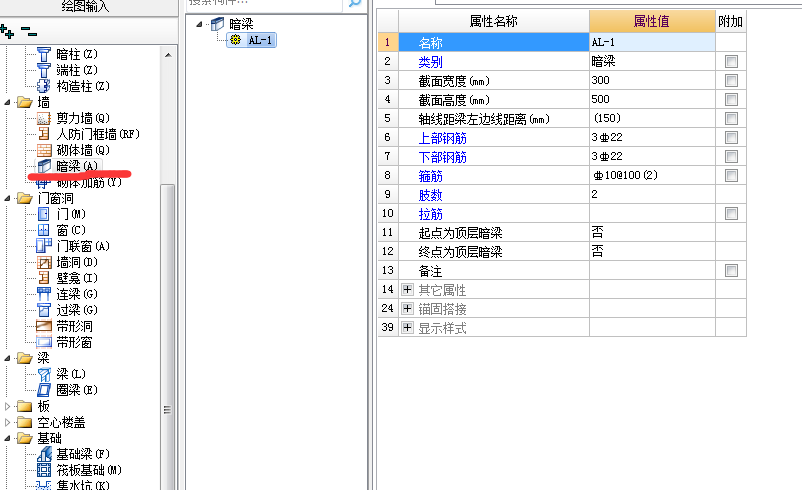Image resolution: width=802 pixels, height=490 pixels.
Task: Expand 锚固搭接 property group
Action: point(407,308)
